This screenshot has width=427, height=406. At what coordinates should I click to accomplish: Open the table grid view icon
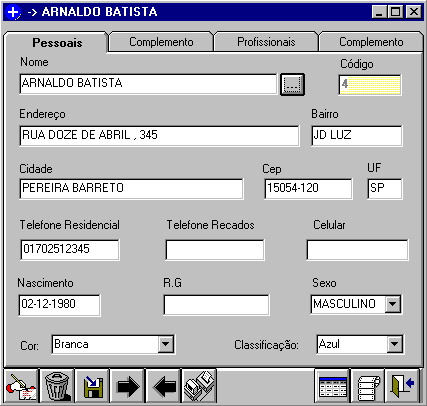332,386
